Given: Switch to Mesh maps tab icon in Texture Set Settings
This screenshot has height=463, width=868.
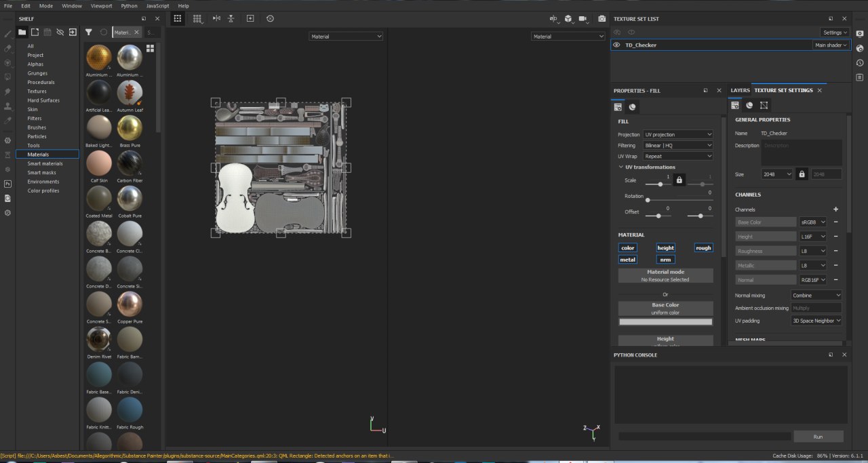Looking at the screenshot, I should tap(749, 105).
